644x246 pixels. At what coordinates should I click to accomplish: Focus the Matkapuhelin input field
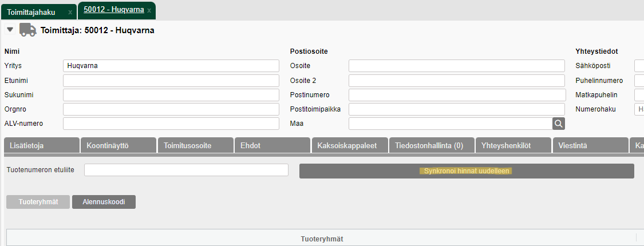click(639, 95)
